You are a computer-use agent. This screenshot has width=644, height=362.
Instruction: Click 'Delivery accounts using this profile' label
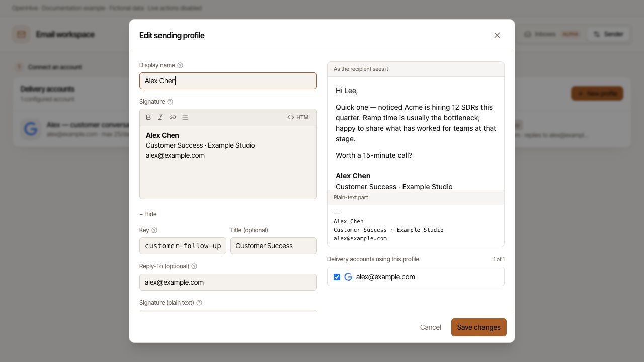[373, 259]
